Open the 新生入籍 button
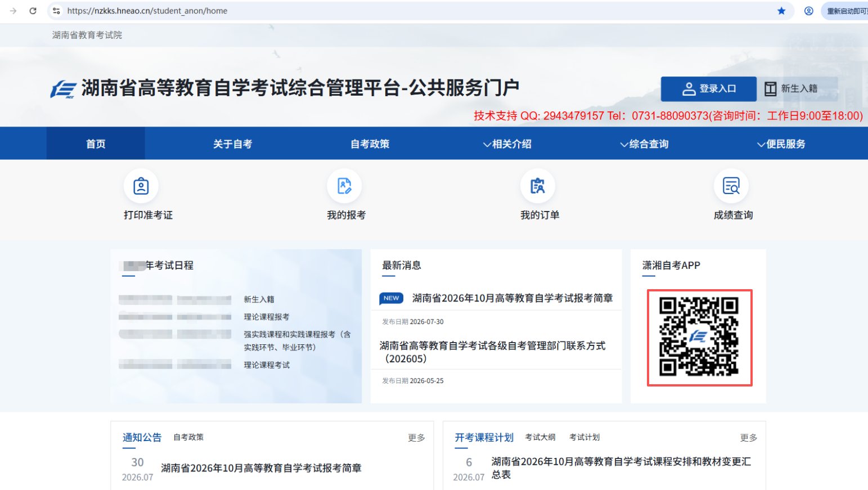Screen dimensions: 868x490 click(x=797, y=89)
